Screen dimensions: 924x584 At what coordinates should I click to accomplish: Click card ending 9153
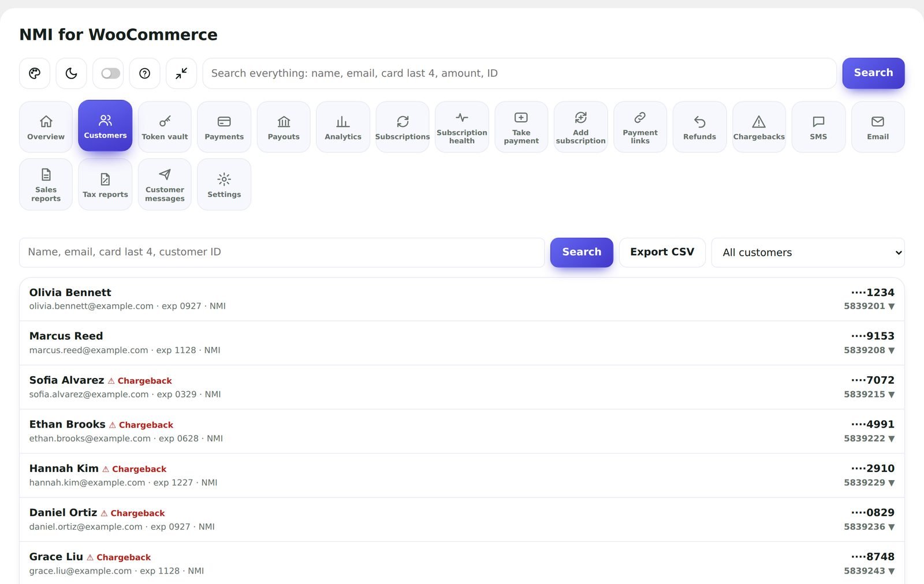[x=873, y=336]
